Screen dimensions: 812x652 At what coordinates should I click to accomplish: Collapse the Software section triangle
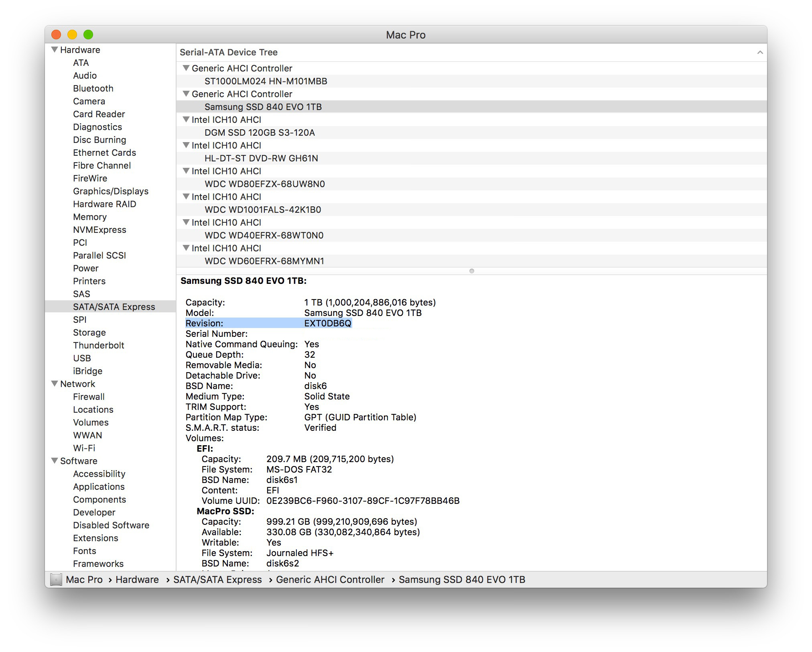[55, 460]
